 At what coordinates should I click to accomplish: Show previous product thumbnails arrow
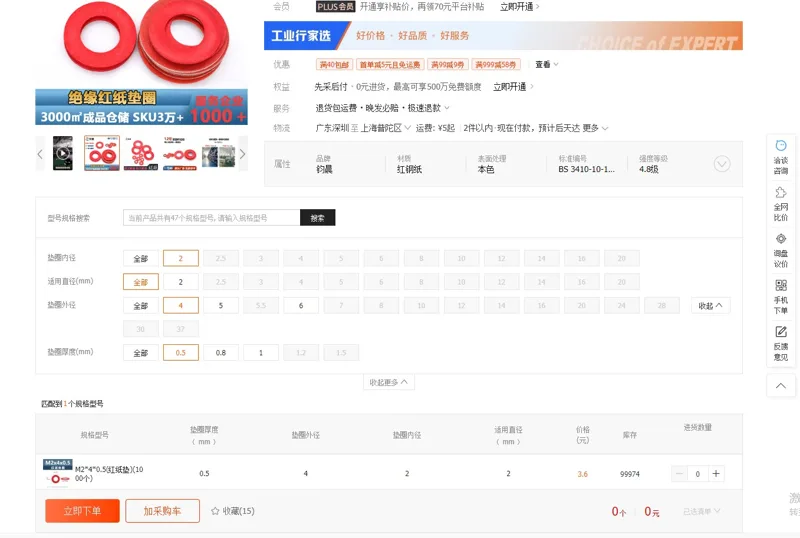coord(40,154)
